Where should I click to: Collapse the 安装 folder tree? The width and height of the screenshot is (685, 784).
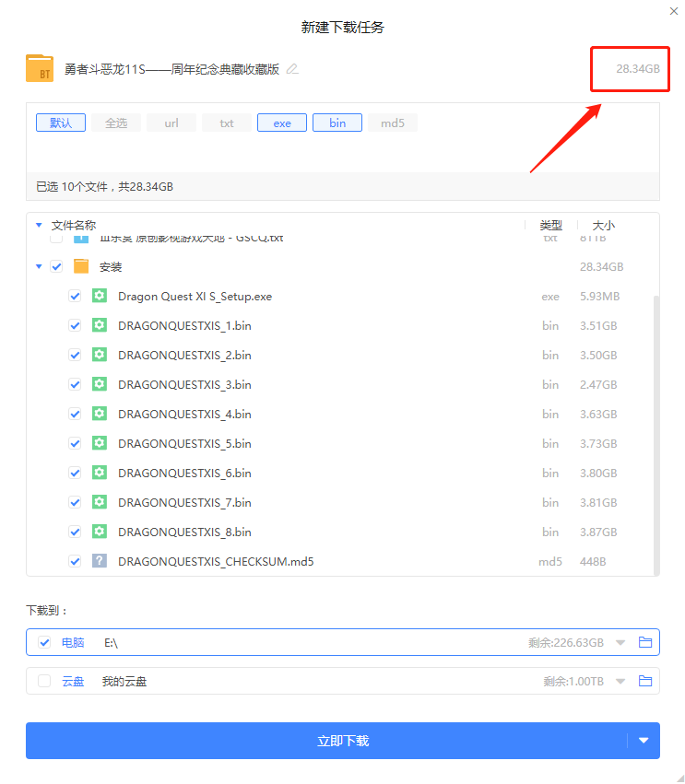[x=39, y=266]
